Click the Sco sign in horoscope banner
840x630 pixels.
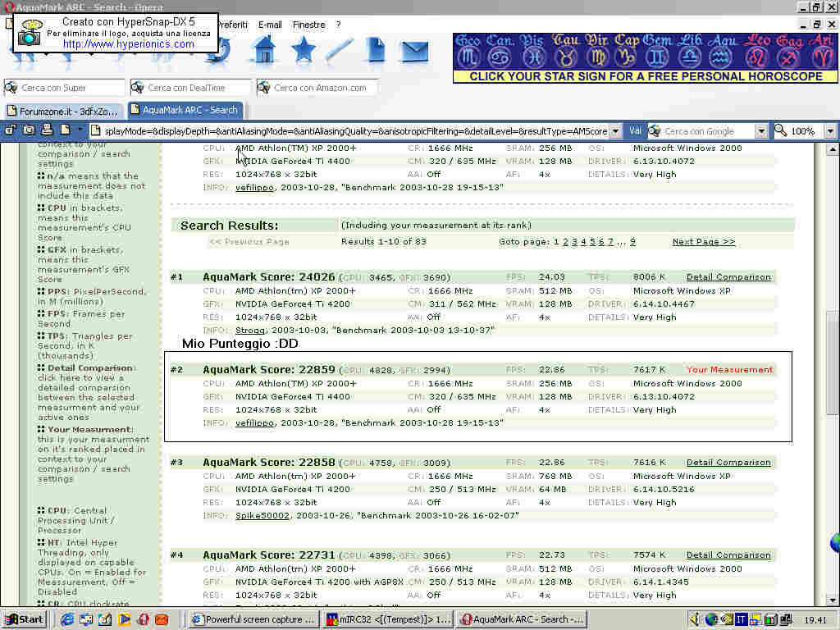468,52
